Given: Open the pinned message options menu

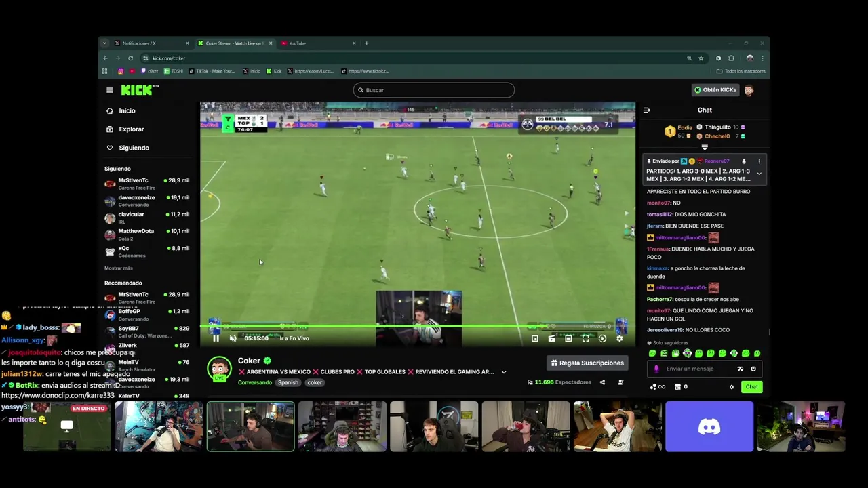Looking at the screenshot, I should (x=759, y=161).
